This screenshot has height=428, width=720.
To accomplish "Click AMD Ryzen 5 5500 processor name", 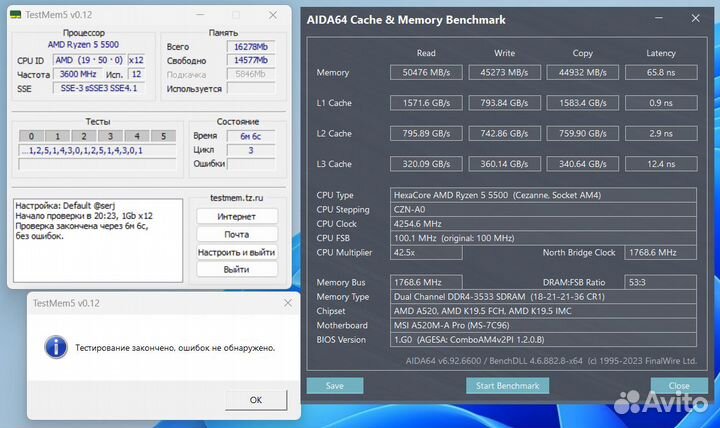I will [83, 45].
